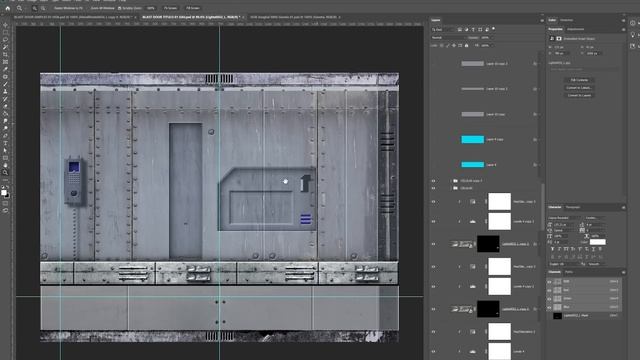640x360 pixels.
Task: Select the Clone Stamp tool
Action: pyautogui.click(x=5, y=91)
